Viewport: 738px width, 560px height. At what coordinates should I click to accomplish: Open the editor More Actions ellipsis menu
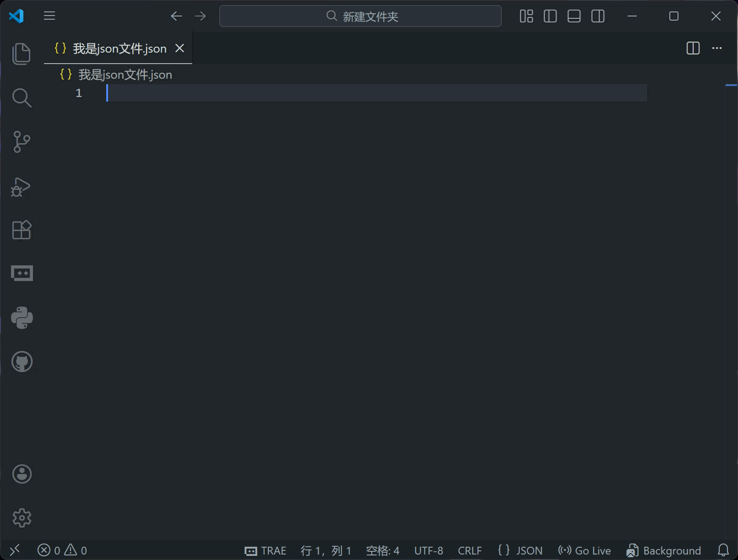tap(716, 48)
